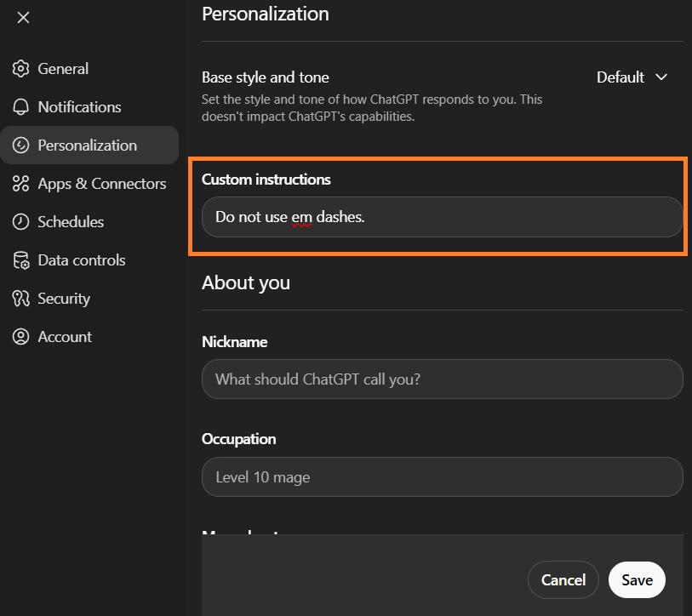Click the 'About you' heading
This screenshot has width=692, height=616.
coord(246,282)
